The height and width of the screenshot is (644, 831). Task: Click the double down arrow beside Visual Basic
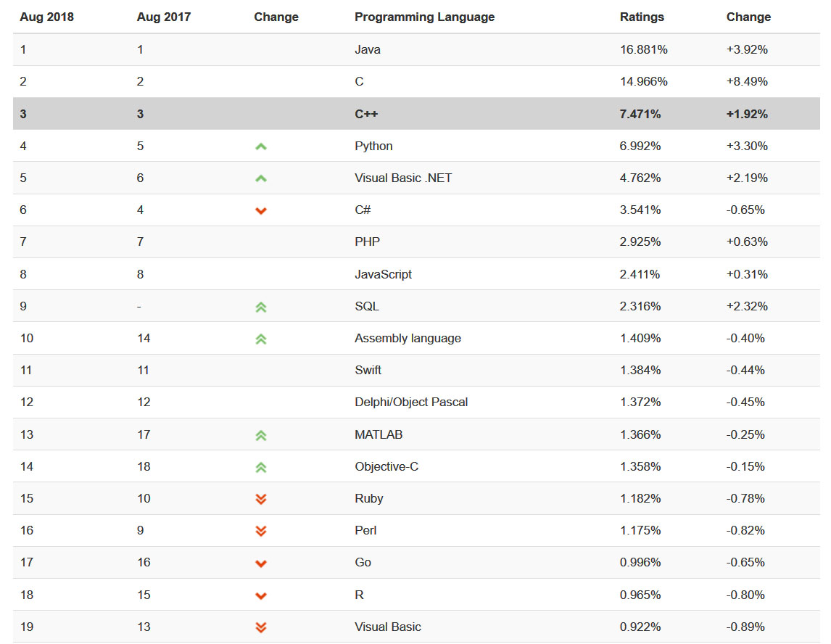point(261,627)
